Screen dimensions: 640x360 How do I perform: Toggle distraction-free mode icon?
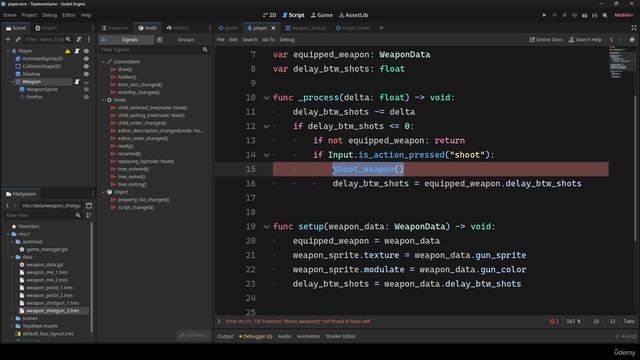tap(634, 28)
